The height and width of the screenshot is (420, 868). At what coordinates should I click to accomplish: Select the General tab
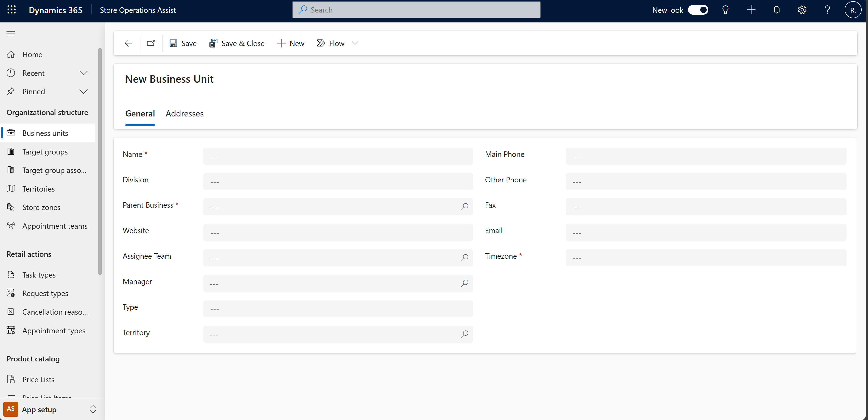point(140,114)
